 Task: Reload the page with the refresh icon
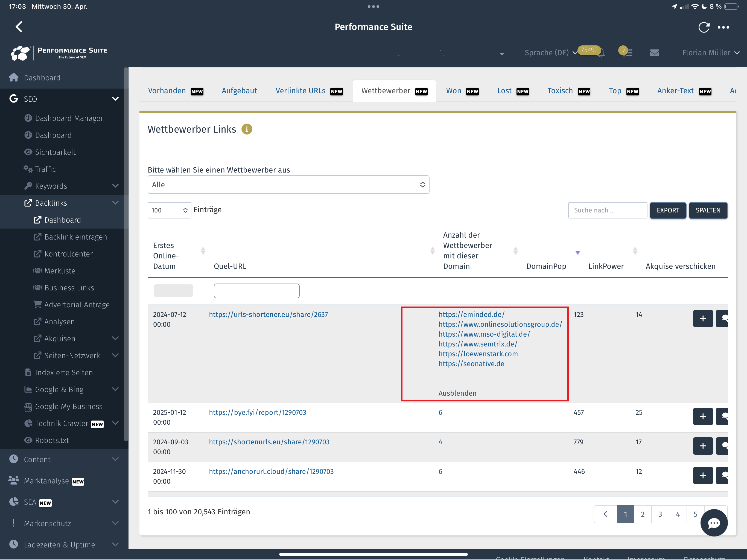[704, 27]
